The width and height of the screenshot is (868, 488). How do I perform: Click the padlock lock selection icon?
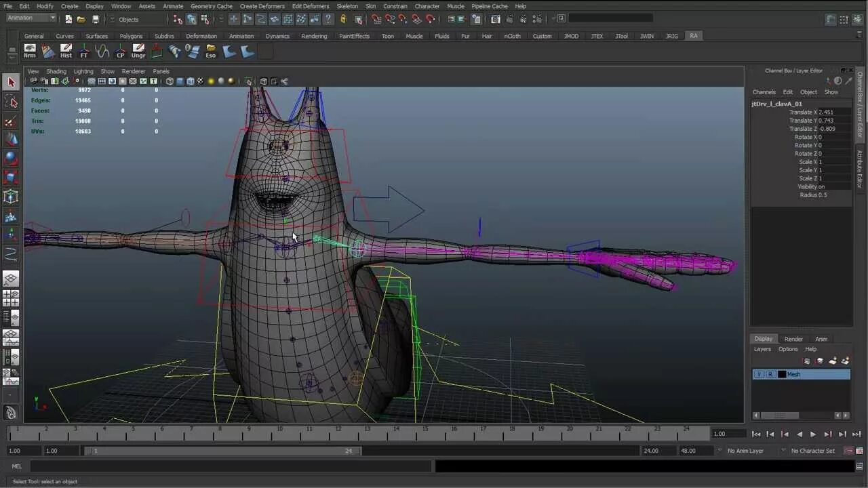tap(343, 19)
